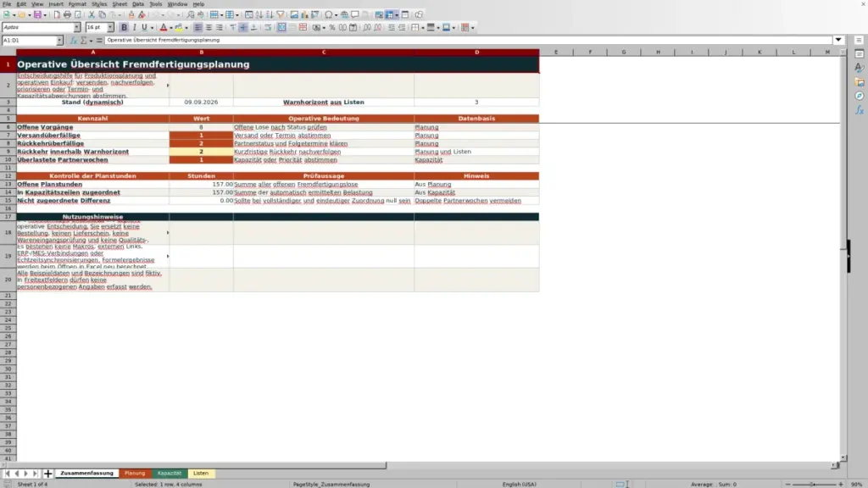Click the Function Wizard icon

[x=73, y=41]
